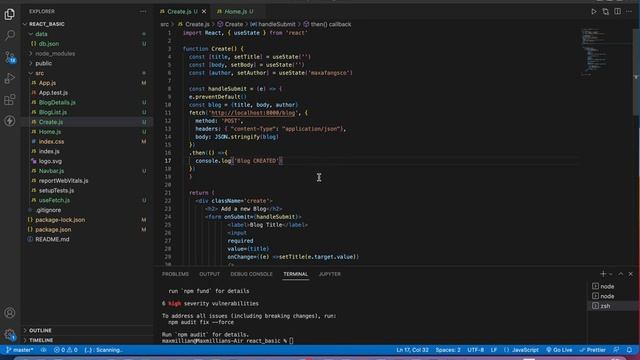Close the Create.js tab
The height and width of the screenshot is (360, 640).
[204, 11]
